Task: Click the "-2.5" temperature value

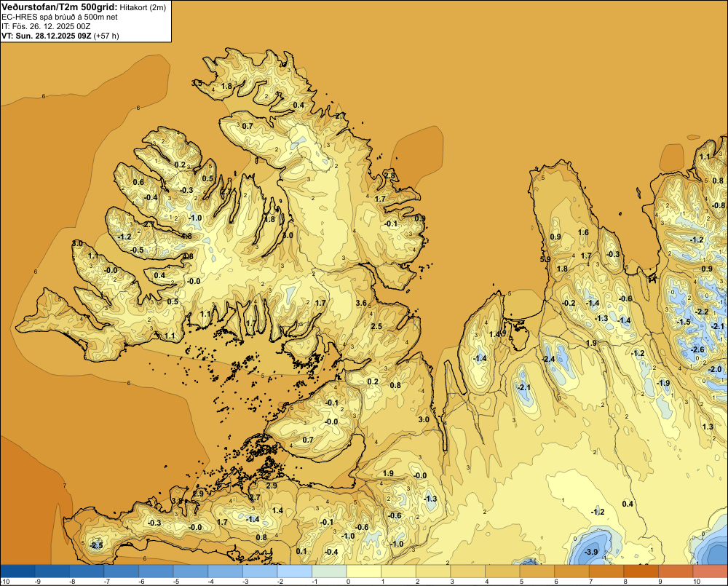Action: click(x=97, y=545)
